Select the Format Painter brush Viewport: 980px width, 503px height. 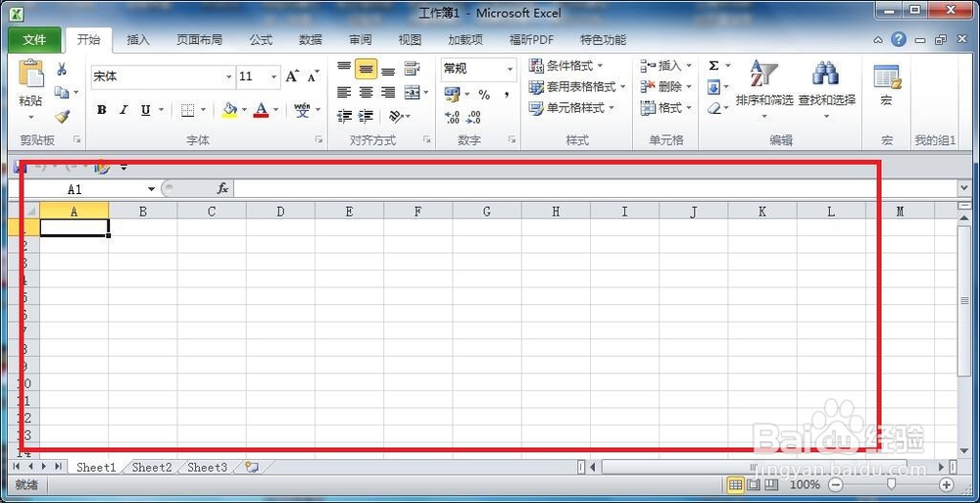(62, 117)
